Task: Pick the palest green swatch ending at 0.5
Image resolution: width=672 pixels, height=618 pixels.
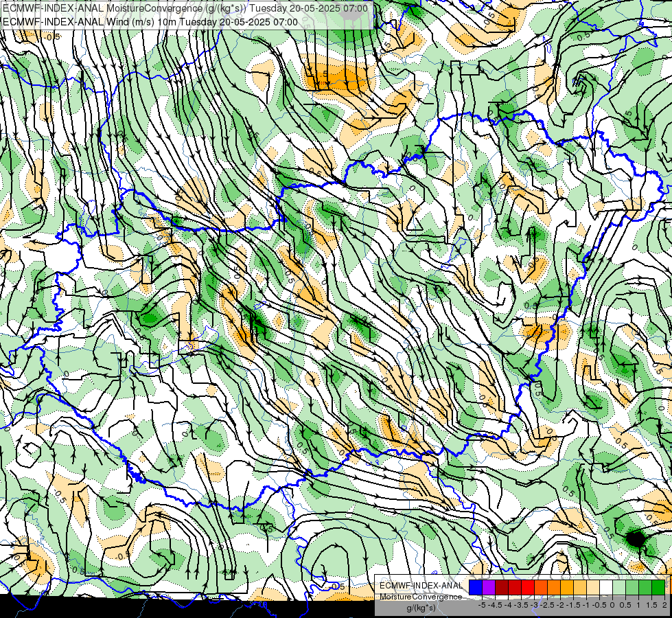Action: [x=619, y=588]
